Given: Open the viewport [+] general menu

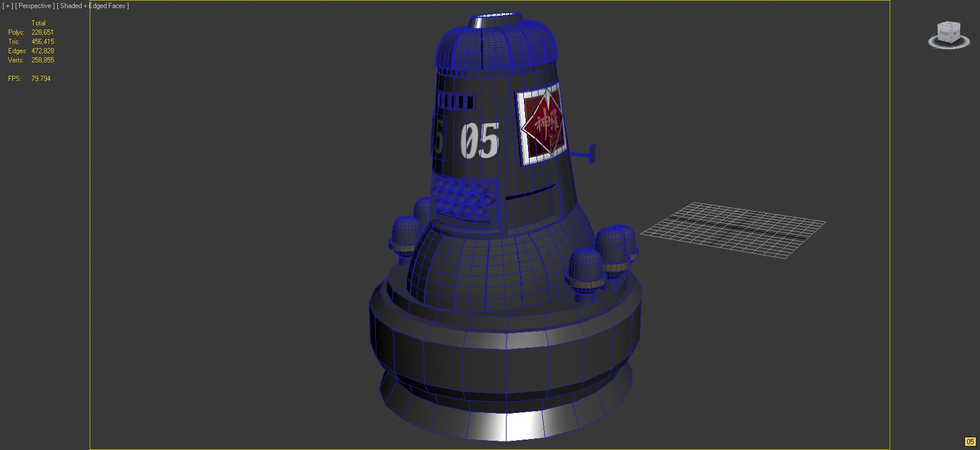Looking at the screenshot, I should [x=8, y=6].
